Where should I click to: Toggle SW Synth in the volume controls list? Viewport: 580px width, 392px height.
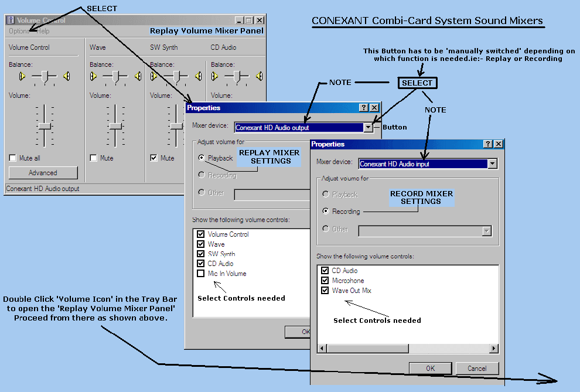coord(201,254)
